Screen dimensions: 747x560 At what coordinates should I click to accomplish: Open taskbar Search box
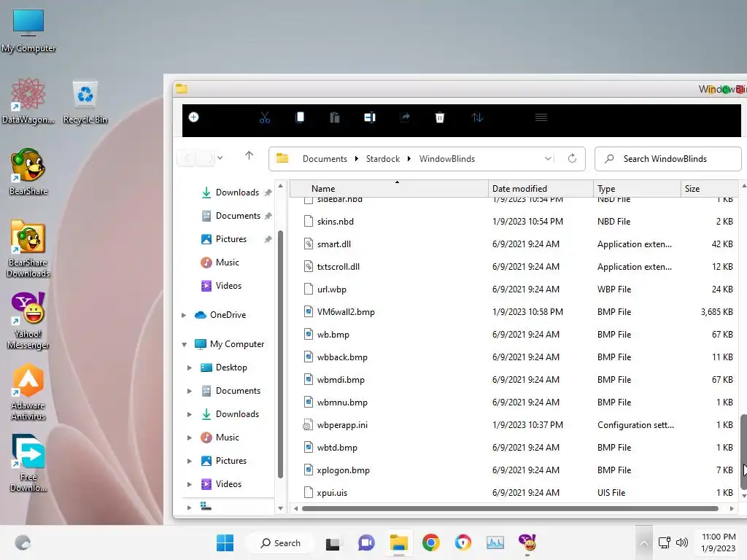[x=281, y=542]
